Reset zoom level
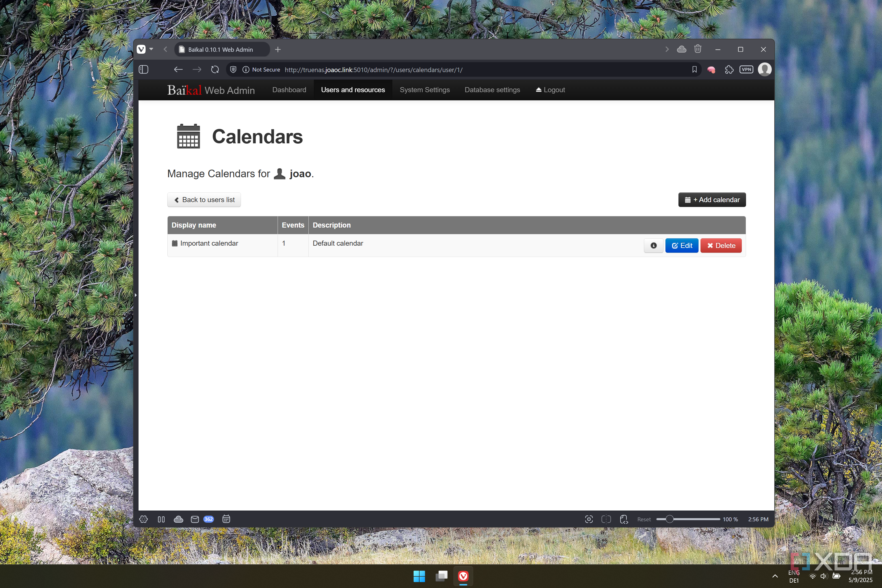This screenshot has width=882, height=588. [x=644, y=519]
